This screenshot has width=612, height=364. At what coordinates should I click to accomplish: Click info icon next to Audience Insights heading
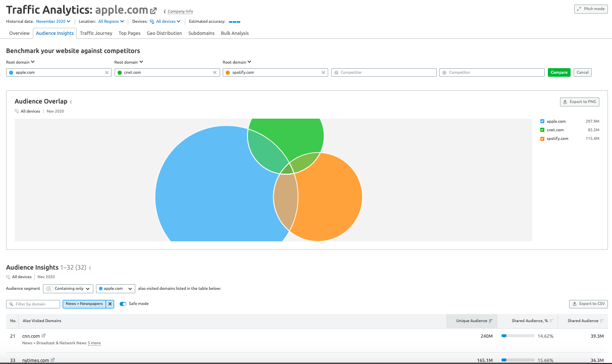coord(90,268)
